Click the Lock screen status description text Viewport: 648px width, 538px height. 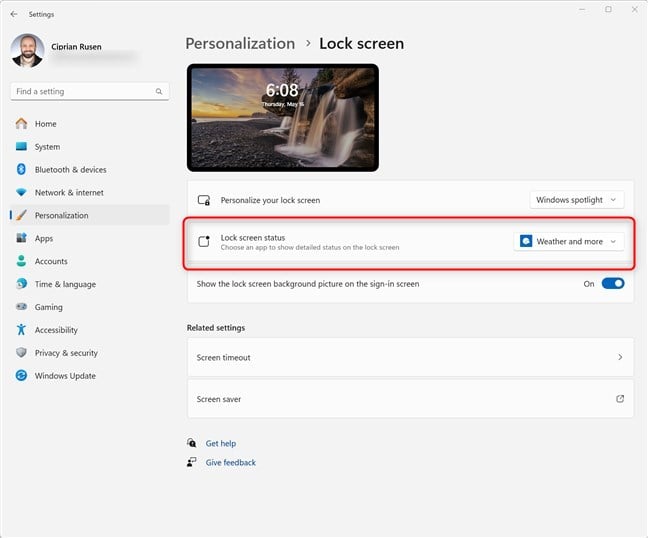tap(310, 248)
